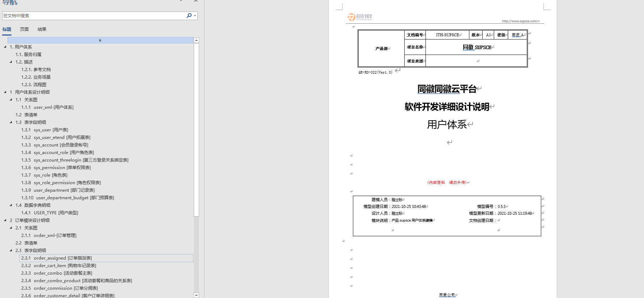Collapse the '1.2. 描述' heading
The width and height of the screenshot is (644, 298).
tap(11, 62)
